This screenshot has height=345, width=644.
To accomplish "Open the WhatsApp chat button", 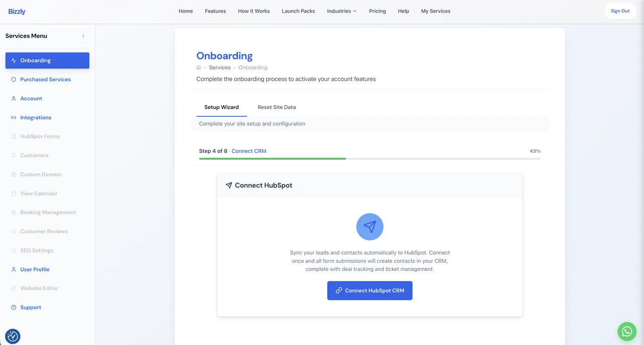I will point(627,331).
